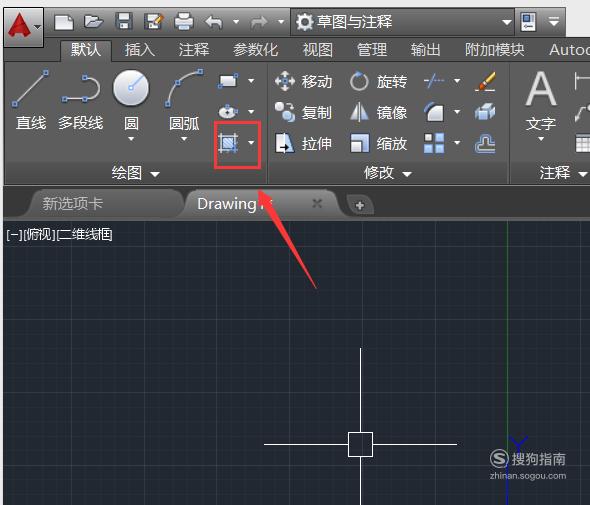Open the redo history dropdown arrow
The image size is (590, 505).
pyautogui.click(x=281, y=22)
